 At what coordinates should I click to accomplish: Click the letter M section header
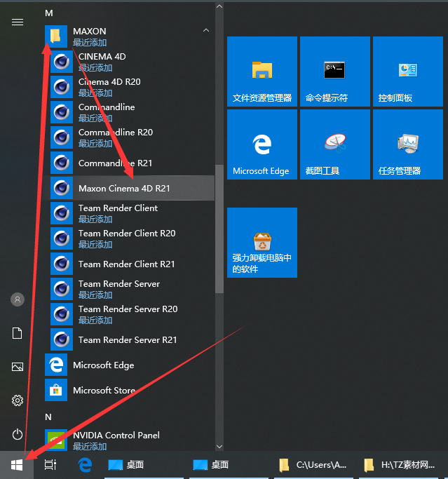pos(49,13)
